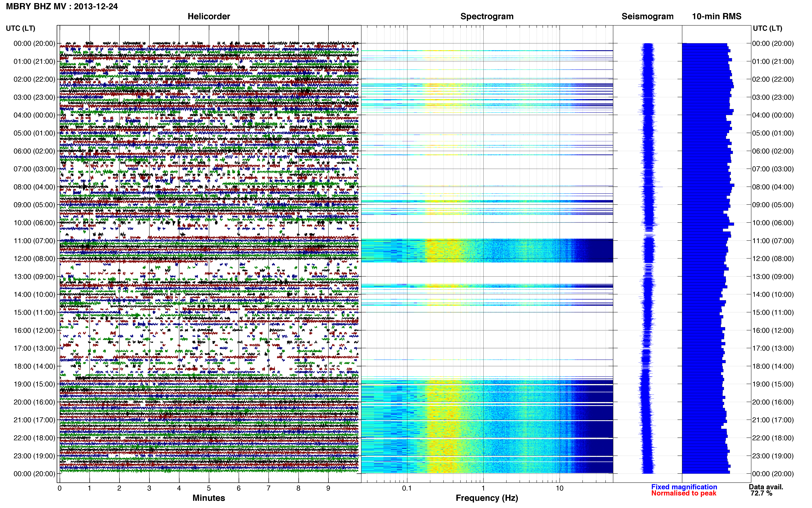Click the left '05:00 (01:00)' time label
The width and height of the screenshot is (812, 508).
pyautogui.click(x=34, y=133)
